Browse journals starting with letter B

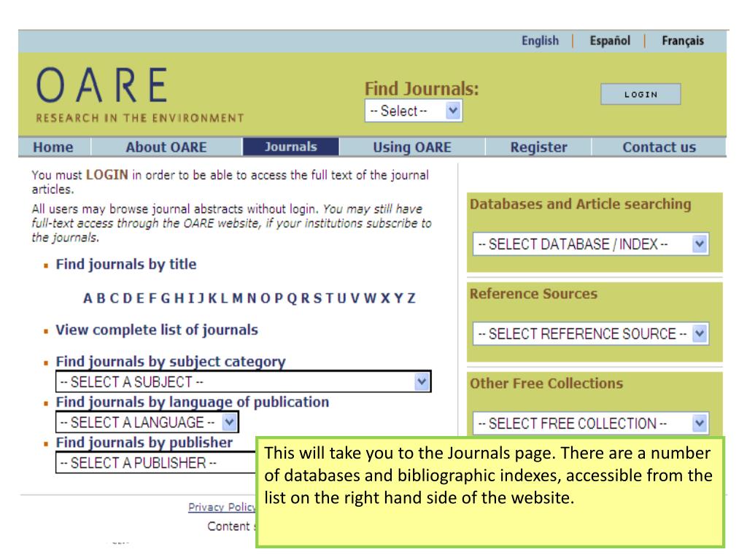pos(101,298)
